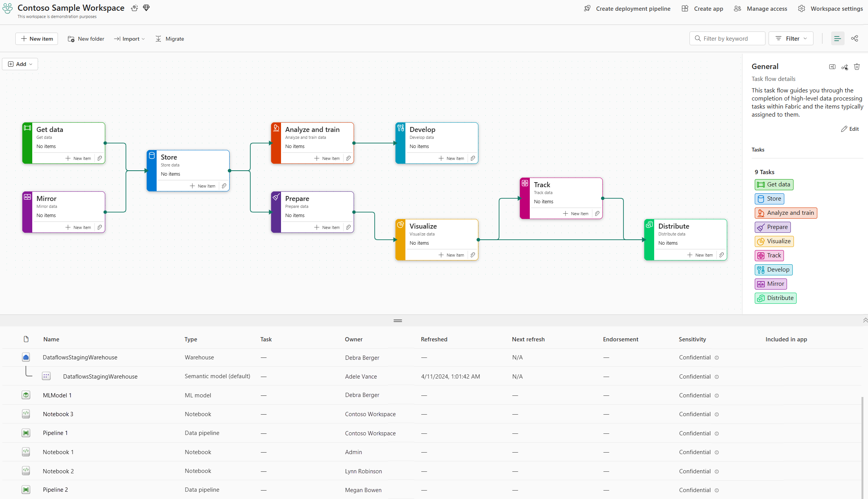Expand the Import dropdown menu
The height and width of the screenshot is (499, 868).
(x=129, y=39)
